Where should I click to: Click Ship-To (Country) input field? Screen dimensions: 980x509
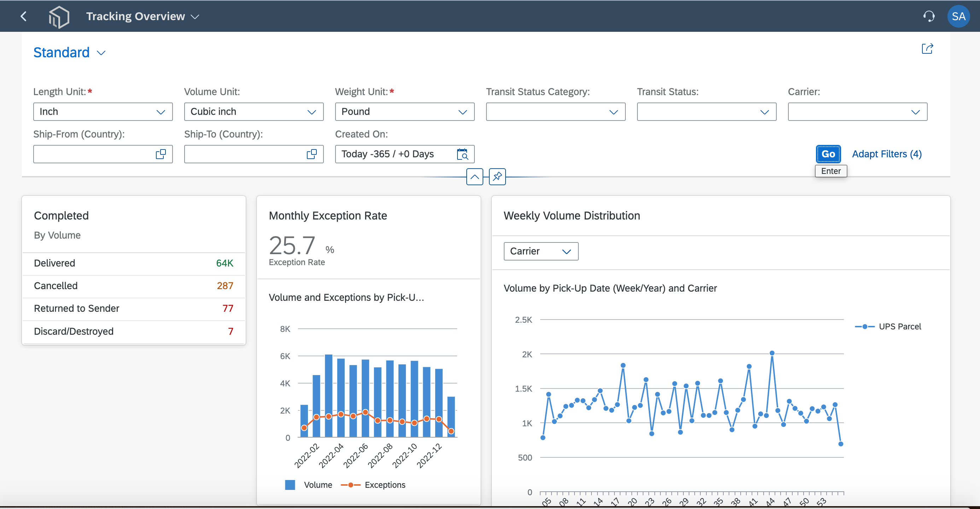(x=254, y=154)
